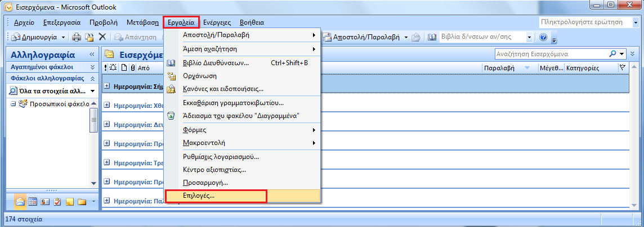Open Notes from navigation pane icons
Viewport: 644px width, 227px height.
(70, 201)
